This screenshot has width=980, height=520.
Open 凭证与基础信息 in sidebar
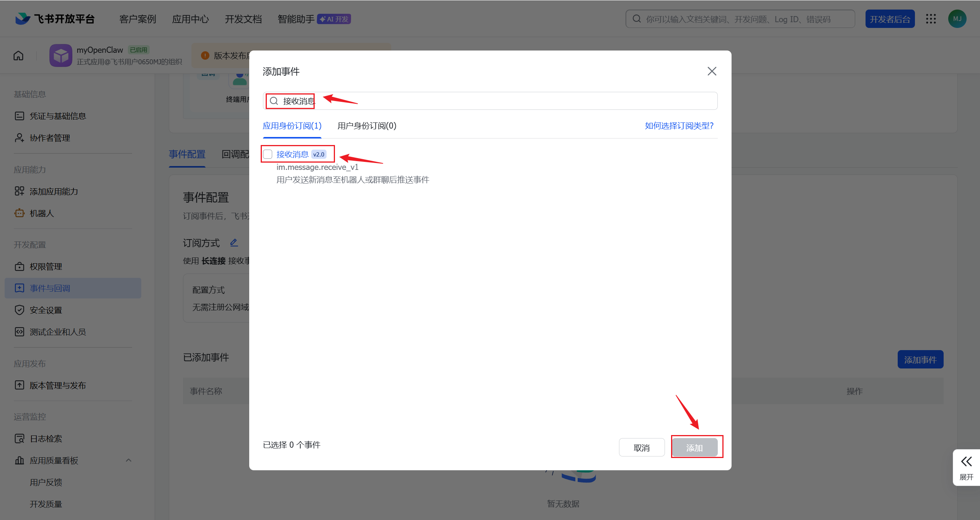[x=58, y=116]
